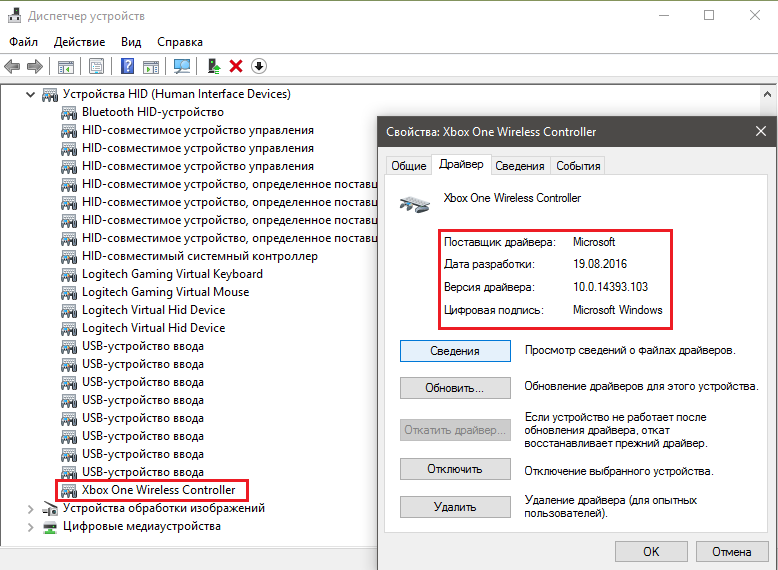778x570 pixels.
Task: Click the Bluetooth HID device icon
Action: click(x=69, y=113)
